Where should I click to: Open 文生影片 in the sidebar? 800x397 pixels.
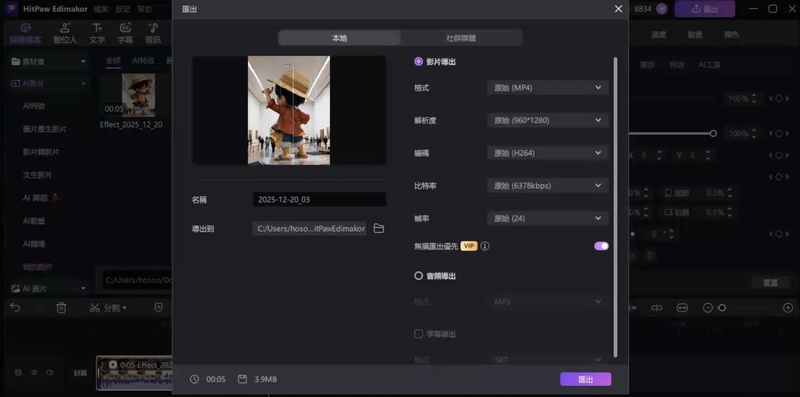pyautogui.click(x=37, y=175)
